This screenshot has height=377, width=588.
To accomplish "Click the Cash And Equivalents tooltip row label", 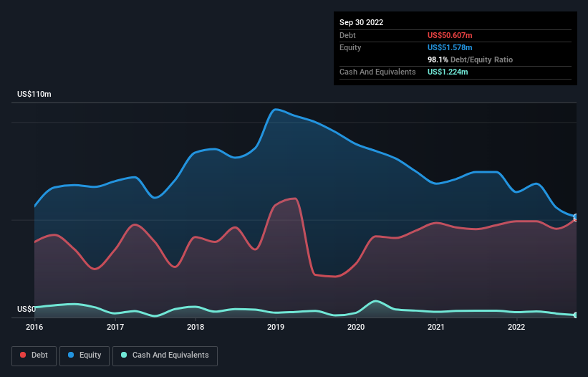I will tap(377, 72).
